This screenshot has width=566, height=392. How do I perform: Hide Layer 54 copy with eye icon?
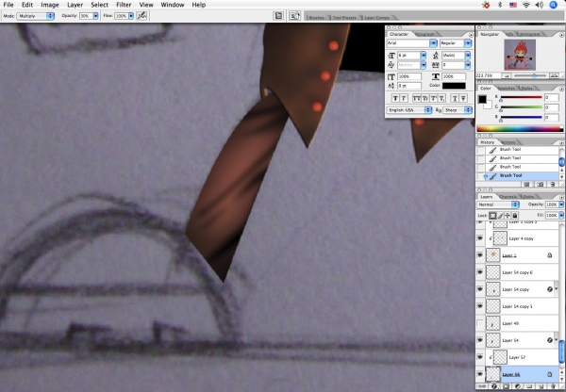(x=480, y=289)
